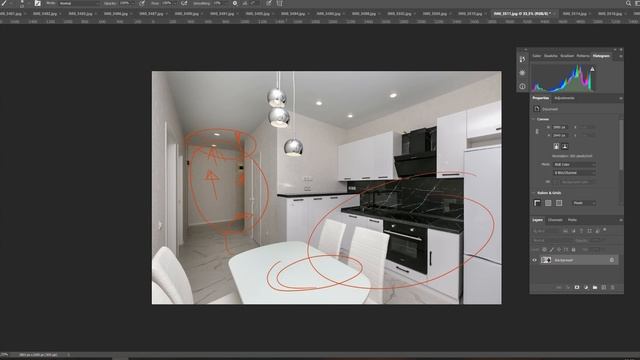Filter layers by smart objects icon

coord(597,231)
